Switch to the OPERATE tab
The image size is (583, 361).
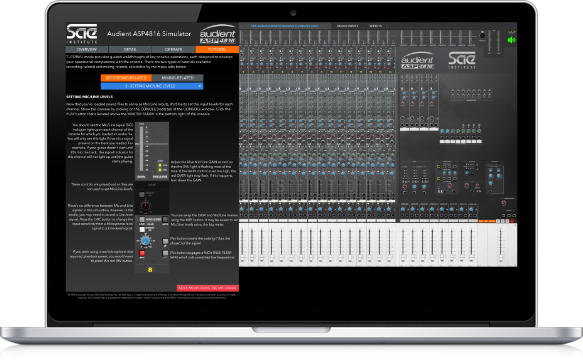[174, 49]
